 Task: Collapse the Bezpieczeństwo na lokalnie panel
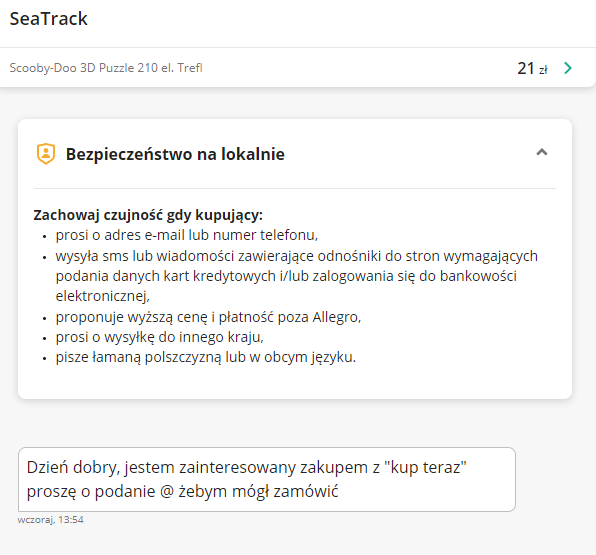(542, 152)
